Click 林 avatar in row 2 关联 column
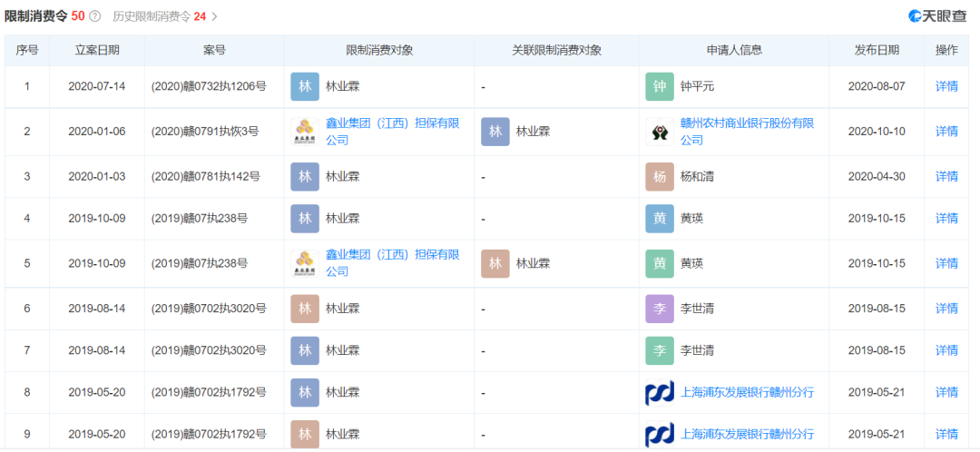 pos(495,132)
